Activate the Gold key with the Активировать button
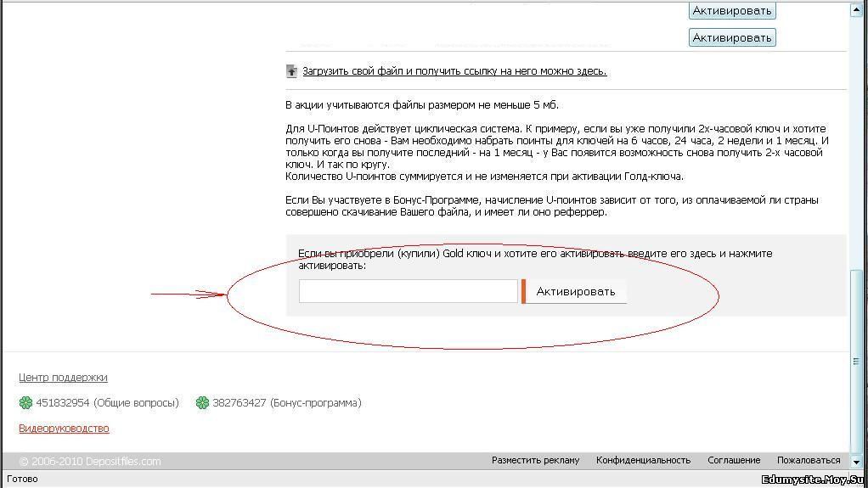Viewport: 868px width, 488px height. point(575,292)
